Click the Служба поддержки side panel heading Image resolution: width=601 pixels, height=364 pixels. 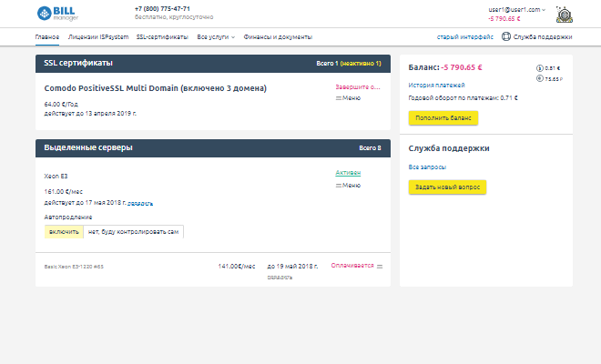click(x=449, y=148)
